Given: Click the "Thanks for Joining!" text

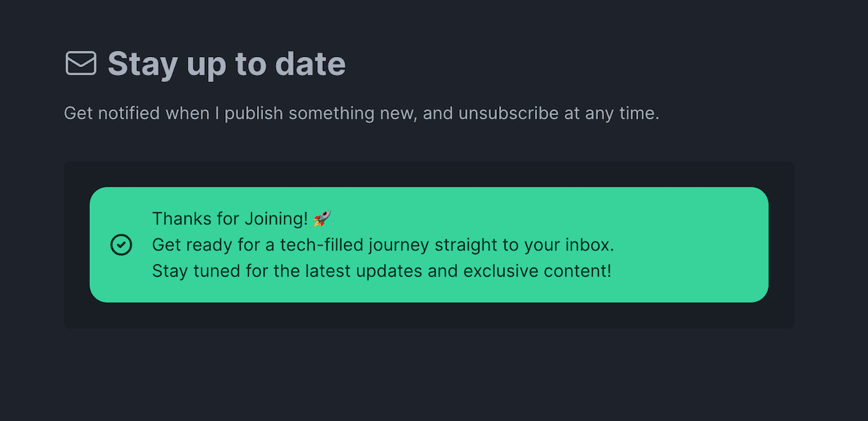Looking at the screenshot, I should click(230, 218).
